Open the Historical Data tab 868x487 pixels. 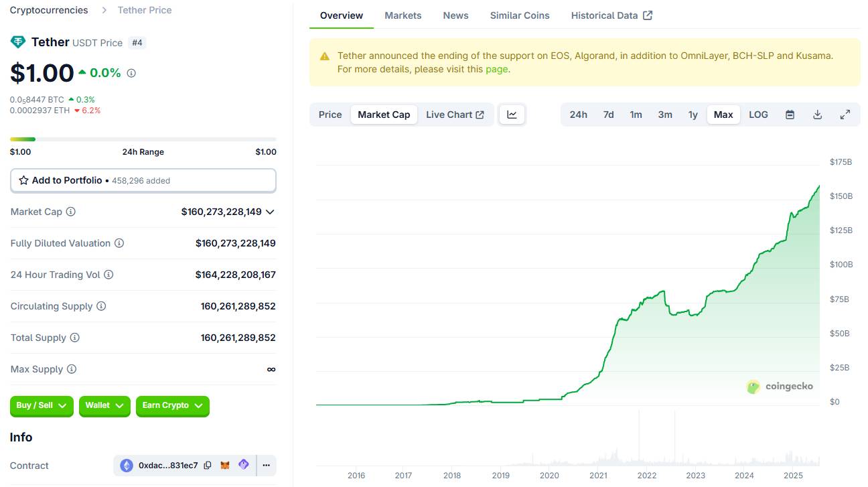click(611, 15)
